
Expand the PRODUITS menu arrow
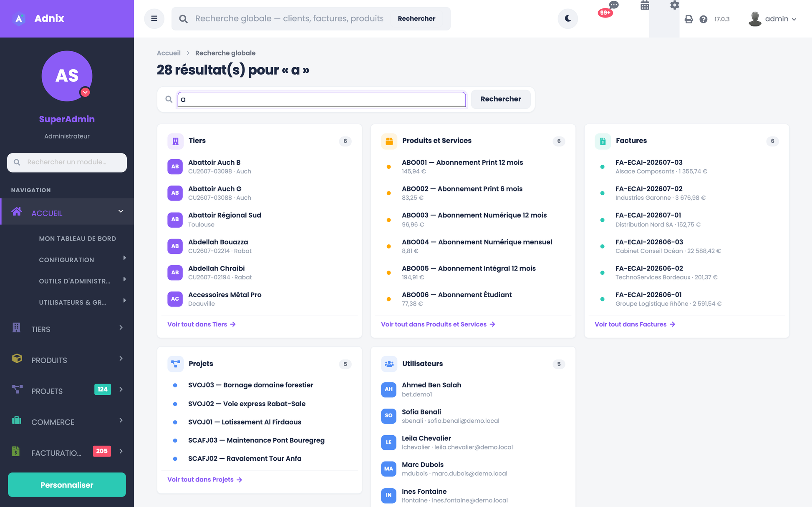121,359
